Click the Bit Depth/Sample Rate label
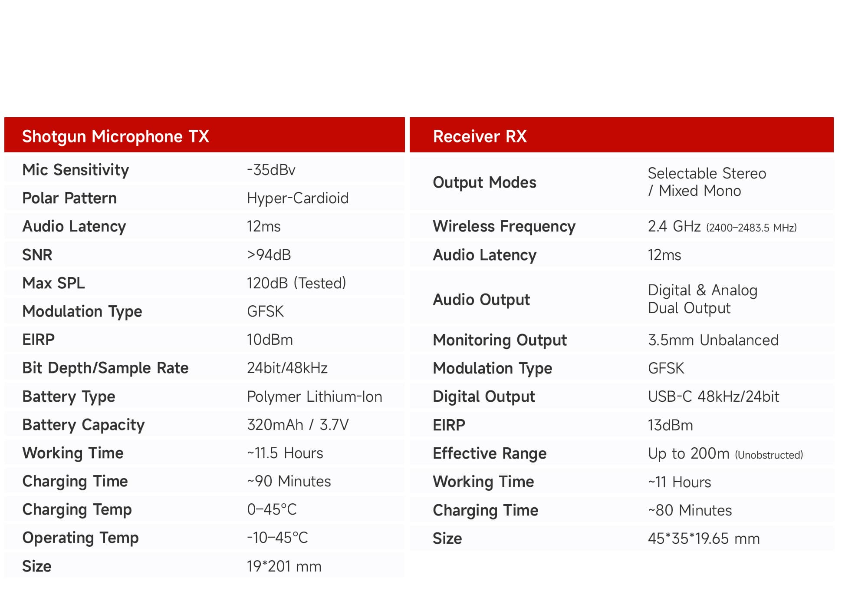The width and height of the screenshot is (868, 608). coord(105,367)
